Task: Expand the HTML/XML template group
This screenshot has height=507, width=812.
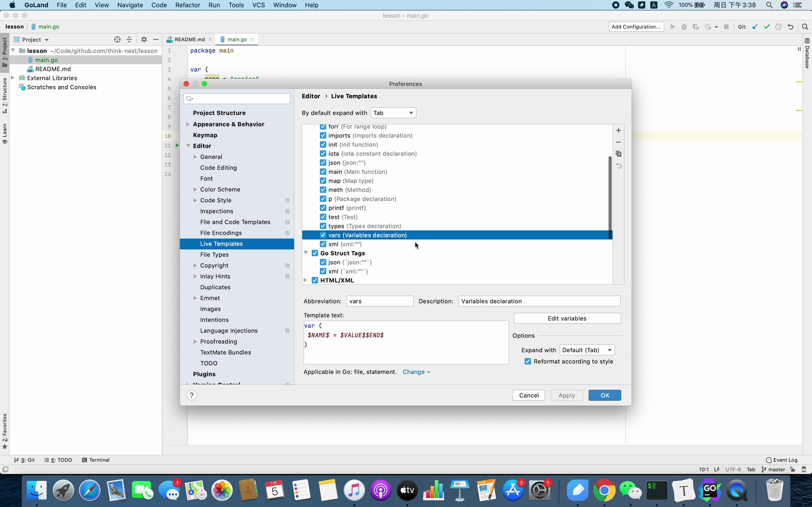Action: [x=305, y=280]
